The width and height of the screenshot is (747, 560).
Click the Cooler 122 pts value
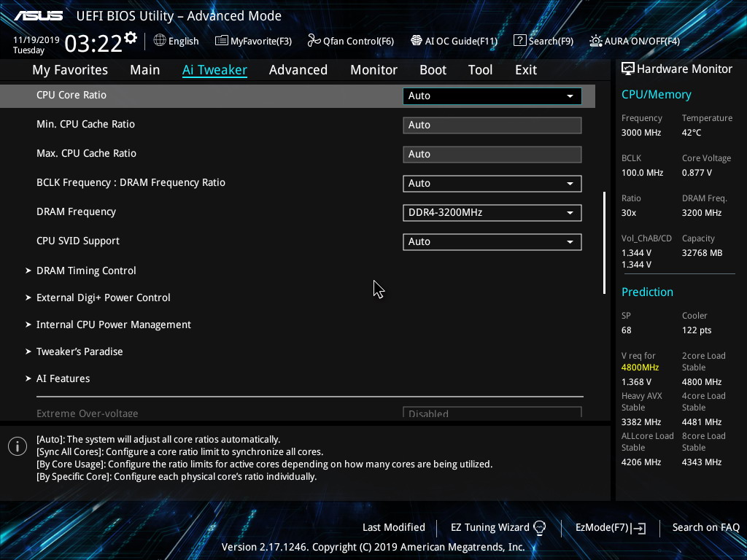pyautogui.click(x=697, y=330)
